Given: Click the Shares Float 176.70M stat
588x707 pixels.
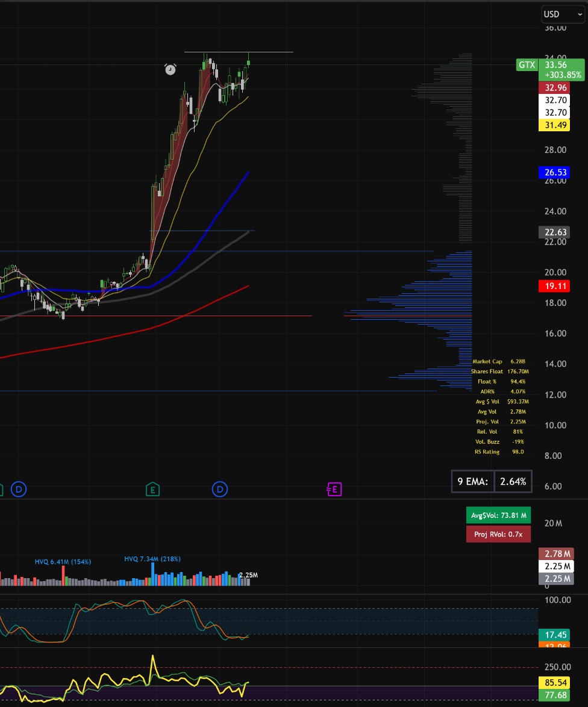Looking at the screenshot, I should (500, 372).
